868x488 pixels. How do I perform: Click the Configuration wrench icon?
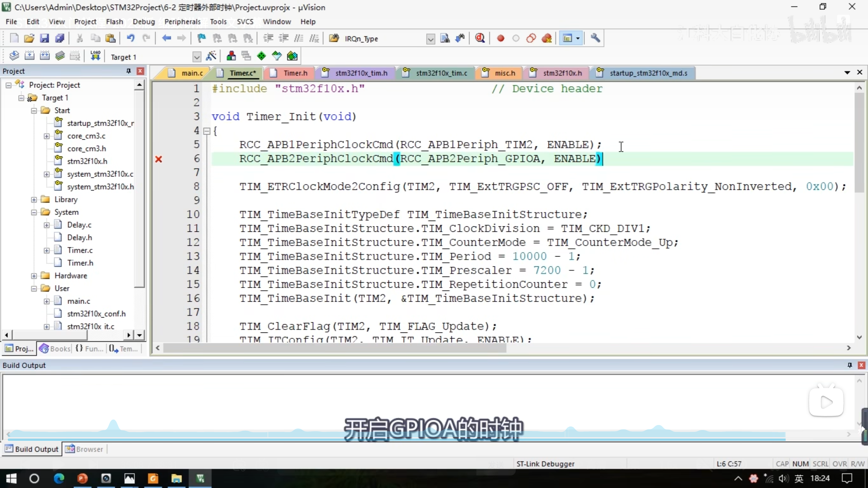click(x=595, y=38)
